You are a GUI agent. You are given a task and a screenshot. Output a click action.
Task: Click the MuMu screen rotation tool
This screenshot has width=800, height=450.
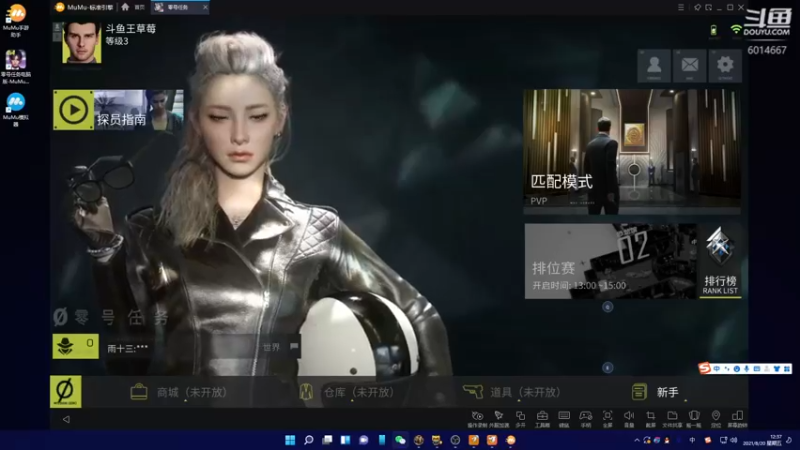(x=737, y=419)
